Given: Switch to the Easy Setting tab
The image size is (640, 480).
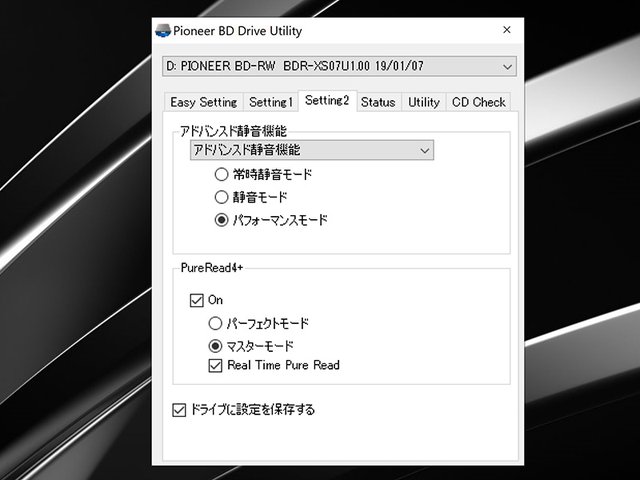Looking at the screenshot, I should coord(204,102).
